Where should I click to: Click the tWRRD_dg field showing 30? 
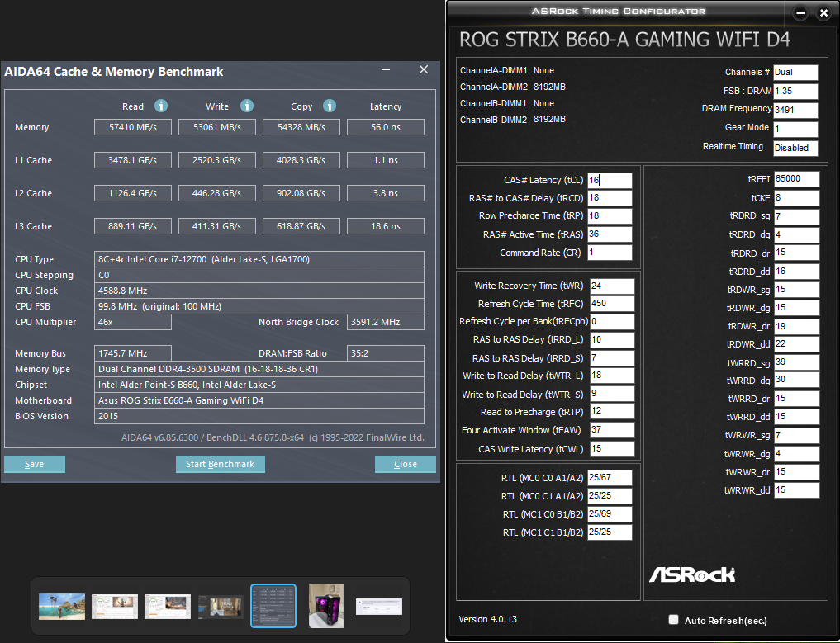point(796,381)
